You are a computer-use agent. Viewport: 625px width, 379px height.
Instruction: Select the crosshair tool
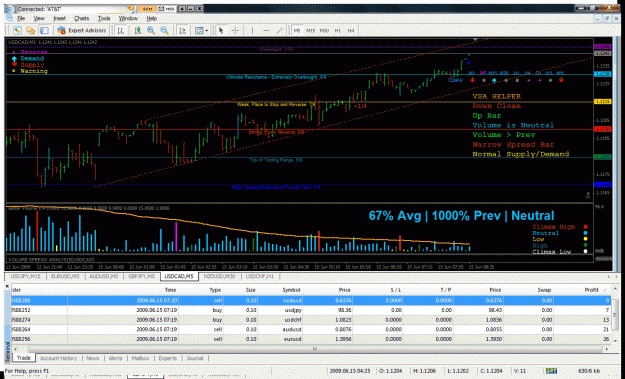[x=235, y=30]
